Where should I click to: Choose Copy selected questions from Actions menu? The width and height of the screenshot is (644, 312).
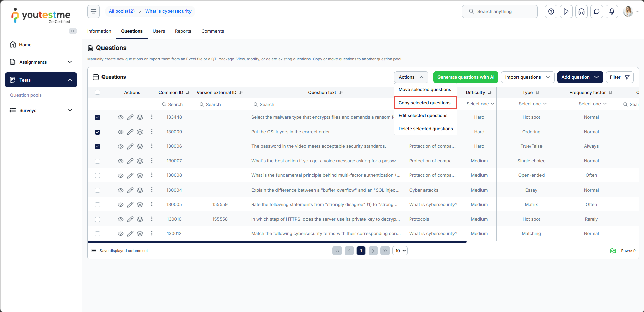[x=425, y=103]
